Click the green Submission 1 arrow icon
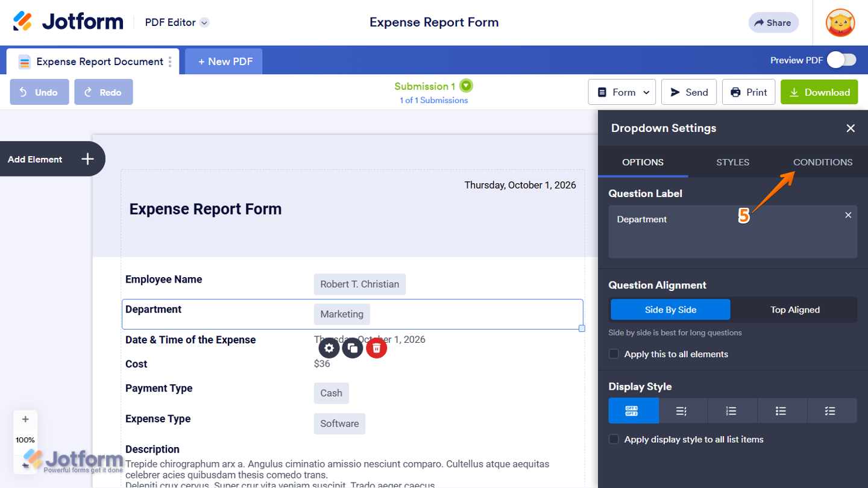The image size is (868, 488). pyautogui.click(x=466, y=86)
